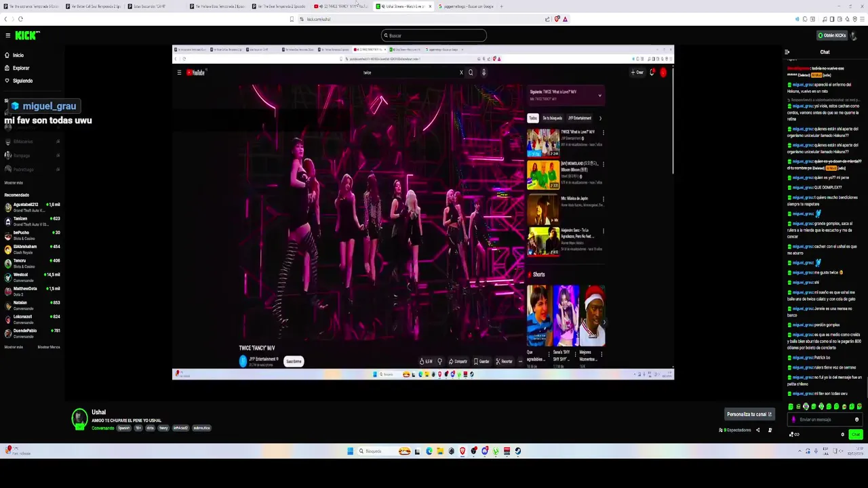This screenshot has height=488, width=868.
Task: Open TWICE What is Love thumbnail
Action: pos(543,143)
